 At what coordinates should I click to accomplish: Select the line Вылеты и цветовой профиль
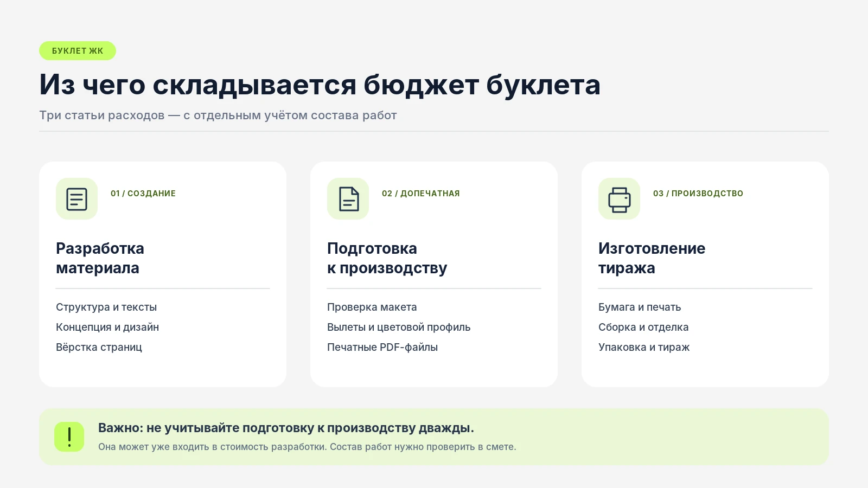399,327
